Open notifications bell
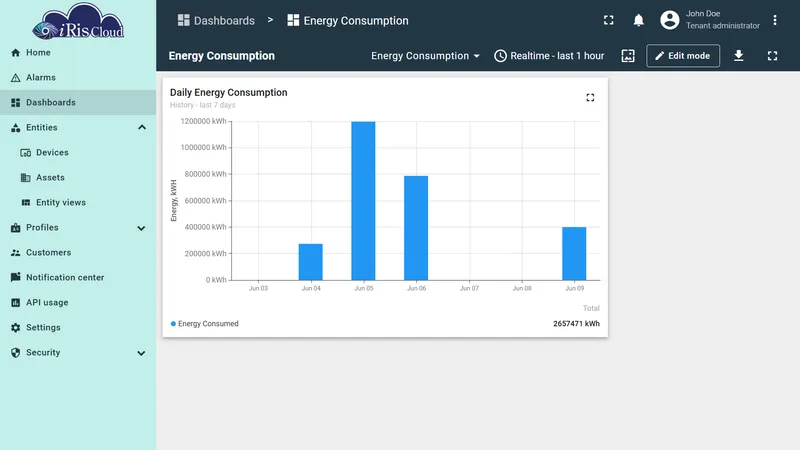 (x=638, y=20)
